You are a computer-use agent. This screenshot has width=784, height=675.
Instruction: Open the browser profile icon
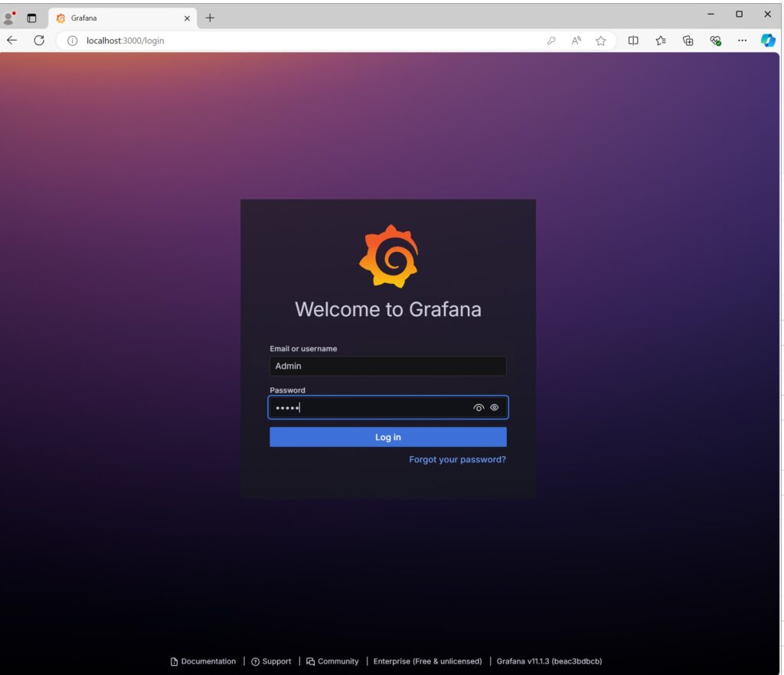[x=10, y=18]
